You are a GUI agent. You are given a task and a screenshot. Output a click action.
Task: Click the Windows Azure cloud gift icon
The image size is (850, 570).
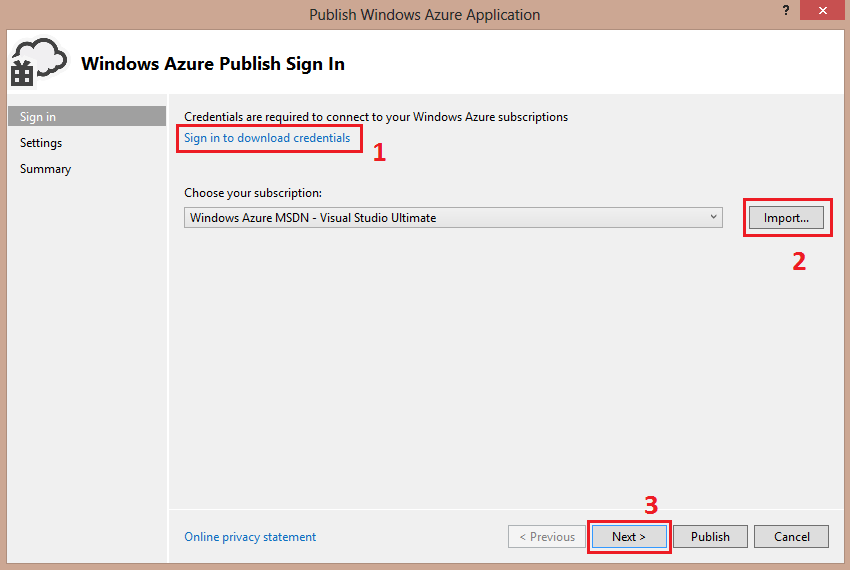click(x=37, y=62)
